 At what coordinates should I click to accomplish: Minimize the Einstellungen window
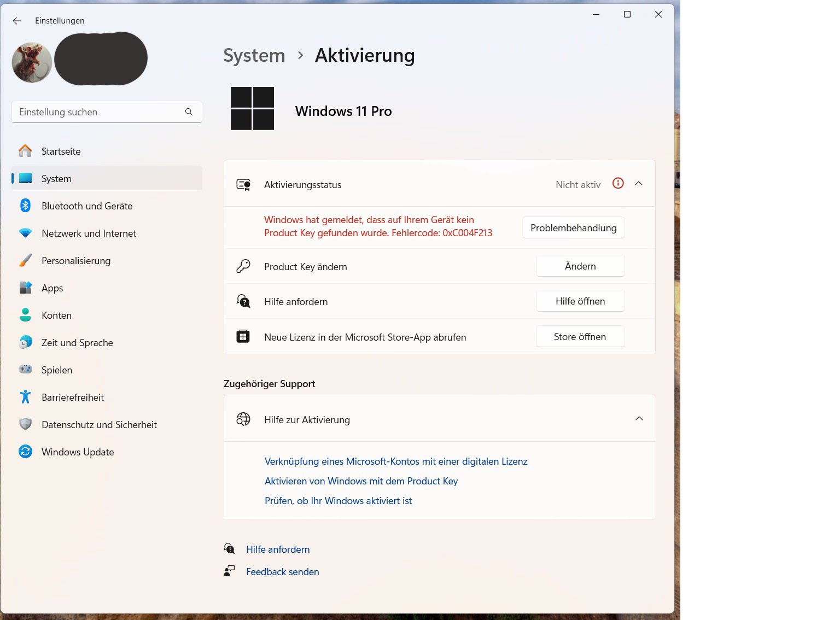[596, 15]
